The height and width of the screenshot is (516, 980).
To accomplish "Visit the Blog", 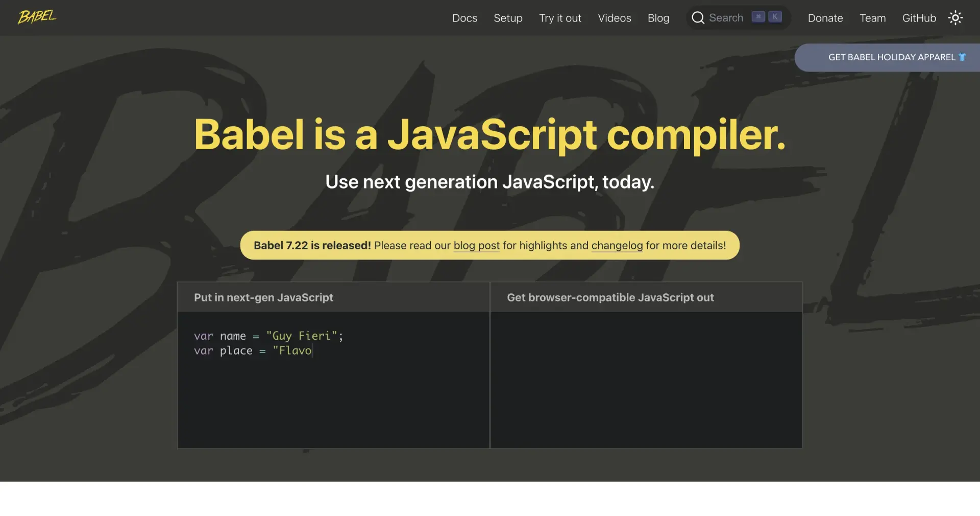I will point(658,18).
